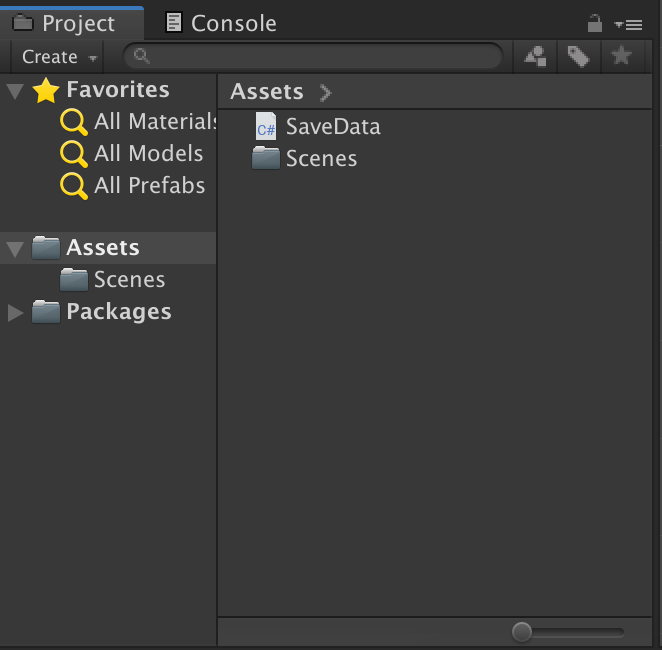Expand the Packages folder arrow
This screenshot has height=650, width=662.
pos(15,313)
